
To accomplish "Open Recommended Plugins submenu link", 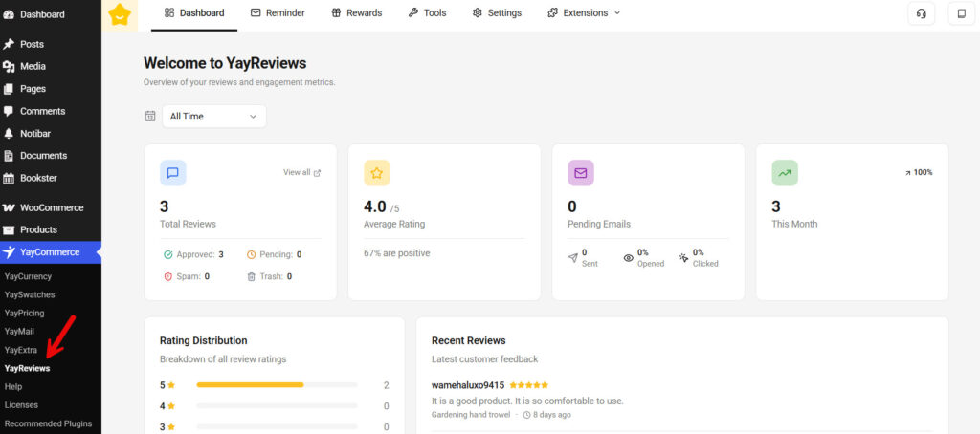I will click(x=48, y=423).
